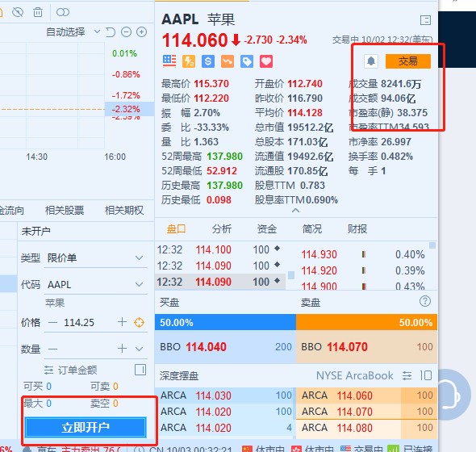This screenshot has height=452, width=476.
Task: Click the ARCA 114.060 ask row
Action: click(x=367, y=395)
